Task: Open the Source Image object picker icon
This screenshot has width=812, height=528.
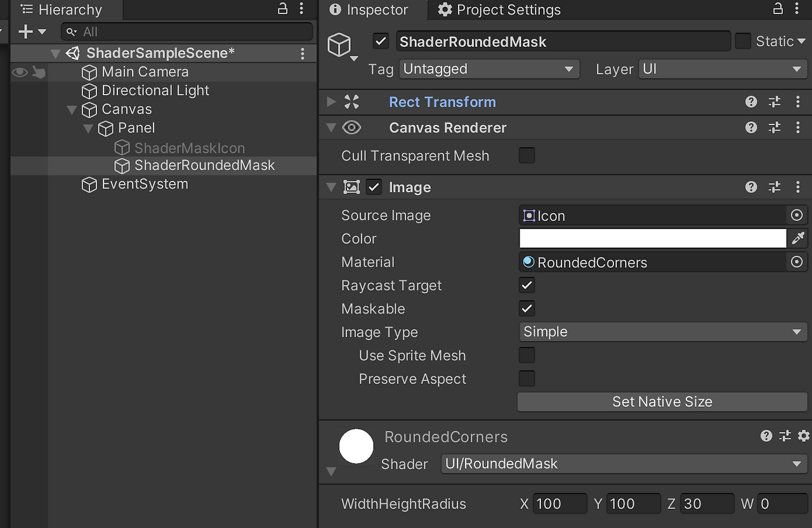Action: (x=797, y=215)
